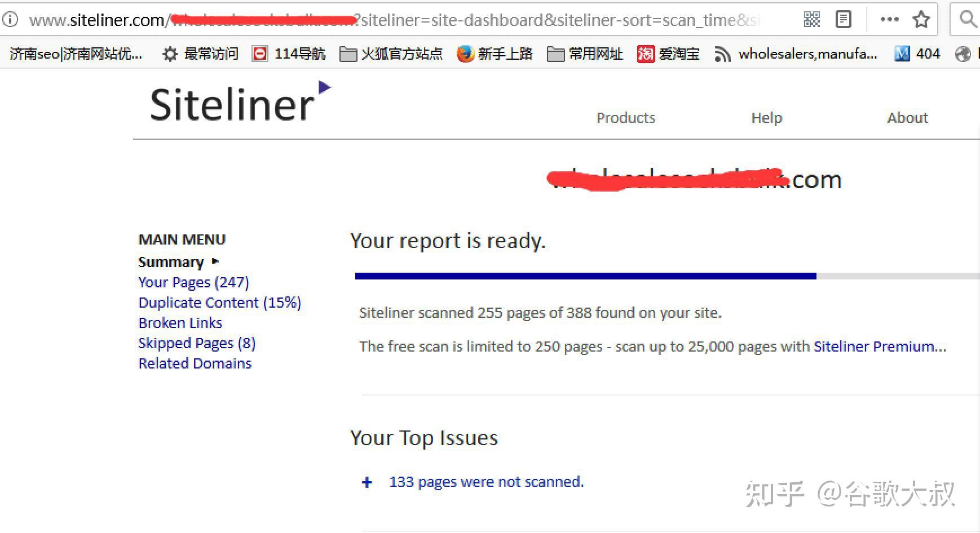Image resolution: width=980 pixels, height=533 pixels.
Task: Open the 133 pages were not scanned issue
Action: pyautogui.click(x=487, y=482)
